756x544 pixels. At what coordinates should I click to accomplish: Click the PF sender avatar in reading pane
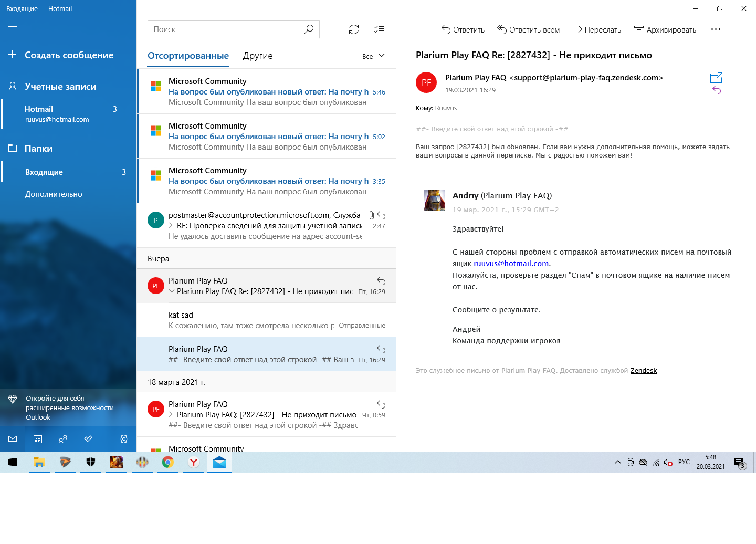(x=426, y=82)
